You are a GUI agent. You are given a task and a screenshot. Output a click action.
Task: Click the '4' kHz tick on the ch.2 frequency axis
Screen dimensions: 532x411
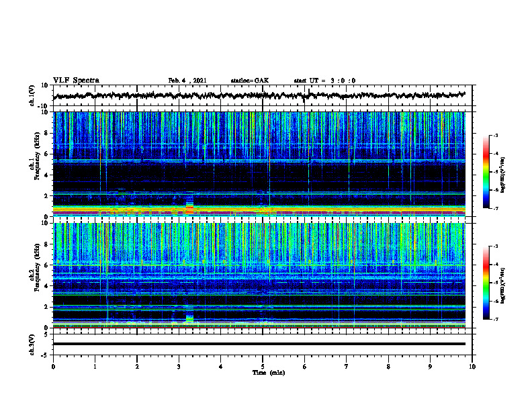point(47,286)
